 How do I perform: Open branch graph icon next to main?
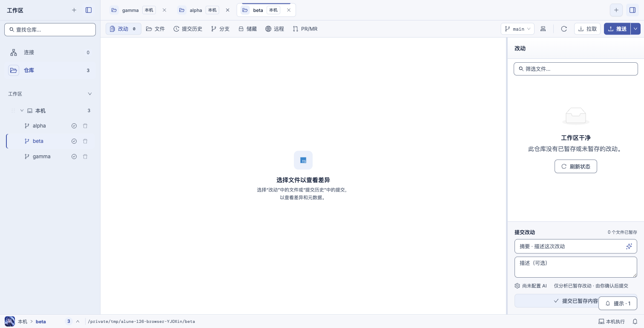coord(543,29)
